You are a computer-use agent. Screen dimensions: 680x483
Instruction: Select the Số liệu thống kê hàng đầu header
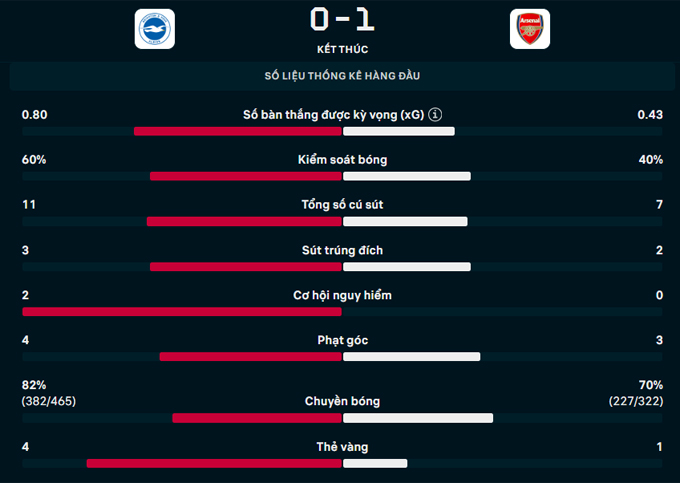click(342, 77)
